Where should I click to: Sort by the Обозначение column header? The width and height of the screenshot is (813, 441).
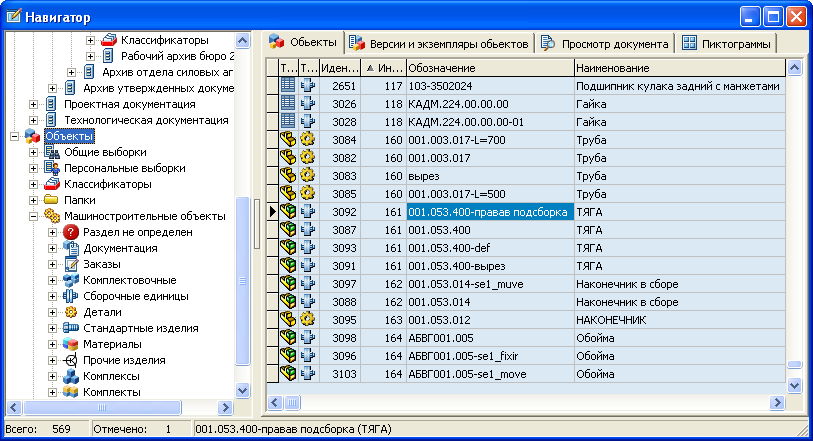(x=490, y=67)
